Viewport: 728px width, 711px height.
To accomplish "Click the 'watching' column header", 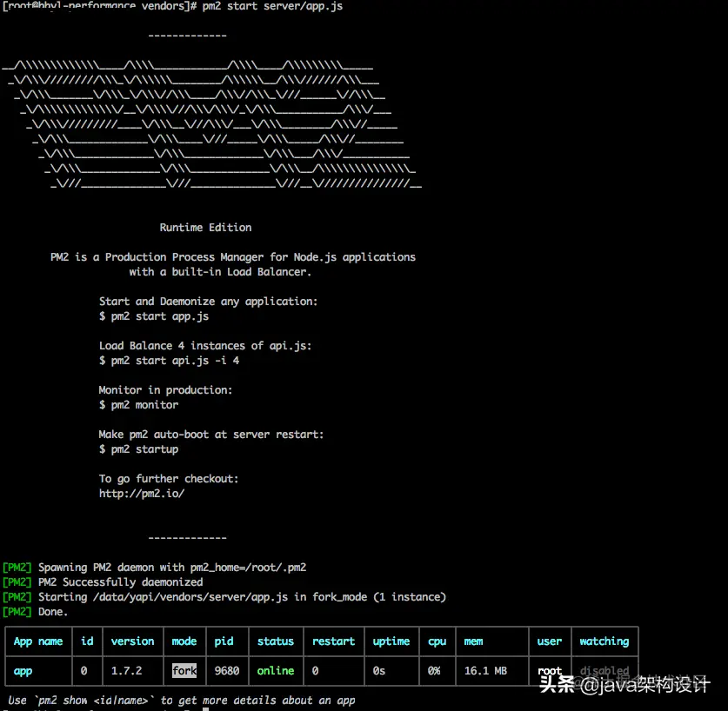I will point(604,641).
